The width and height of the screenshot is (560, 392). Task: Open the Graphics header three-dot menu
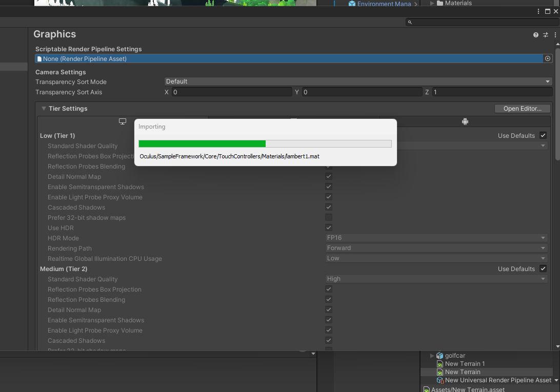(x=555, y=35)
